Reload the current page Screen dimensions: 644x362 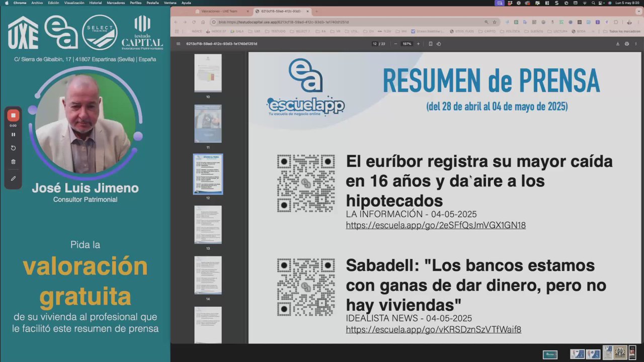(x=193, y=22)
